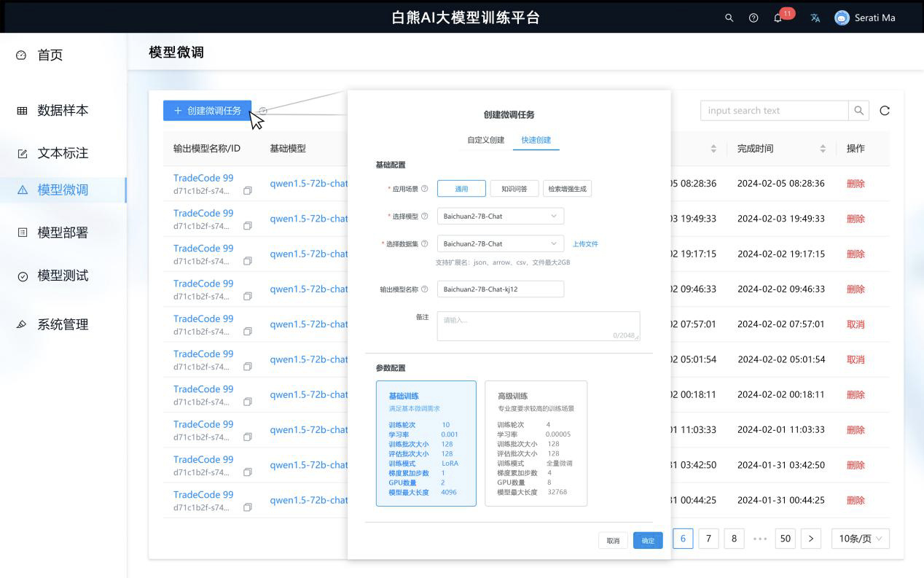Screen dimensions: 924x578
Task: Click the language translation icon in header
Action: pyautogui.click(x=815, y=18)
